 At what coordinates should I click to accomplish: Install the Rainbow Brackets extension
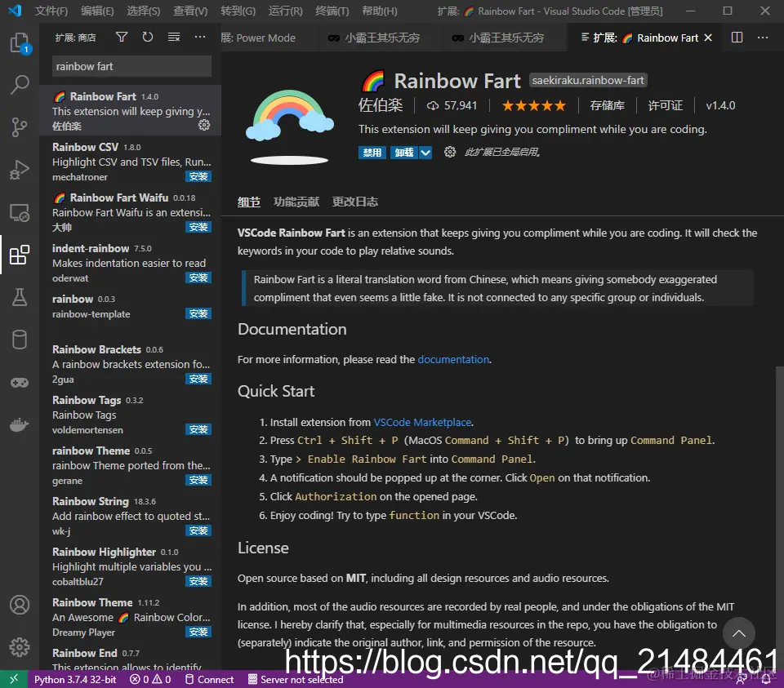(198, 379)
